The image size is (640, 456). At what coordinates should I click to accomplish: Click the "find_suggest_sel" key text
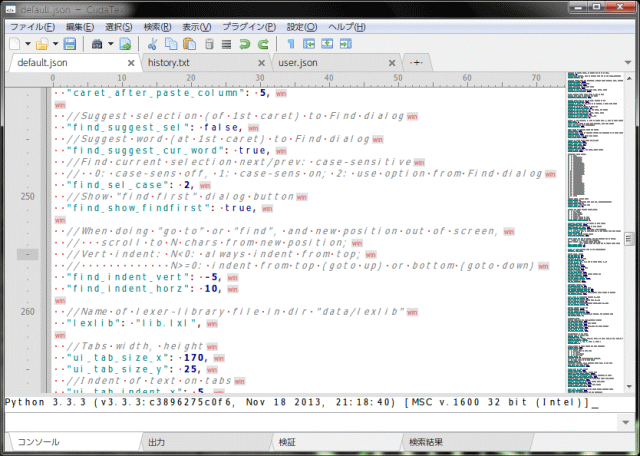click(x=130, y=128)
